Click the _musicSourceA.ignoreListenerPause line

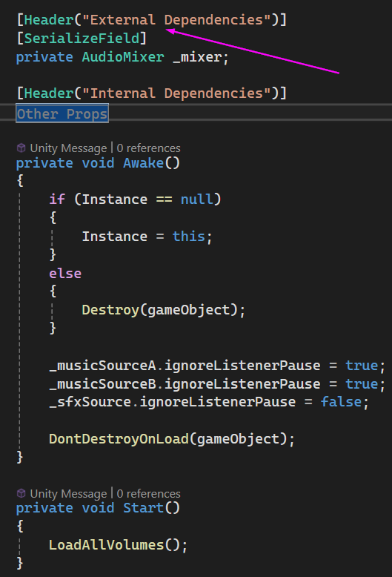217,366
